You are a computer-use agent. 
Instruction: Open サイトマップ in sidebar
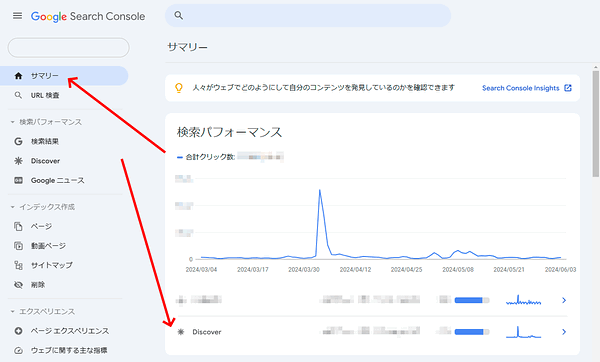pos(52,265)
